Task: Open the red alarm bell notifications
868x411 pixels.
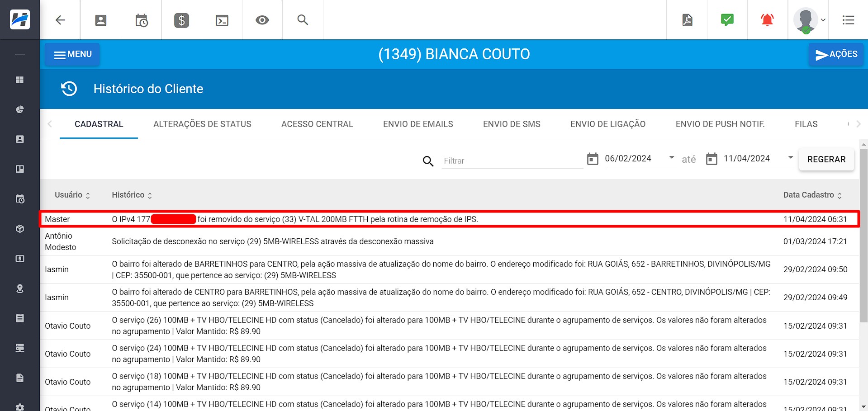Action: click(768, 20)
